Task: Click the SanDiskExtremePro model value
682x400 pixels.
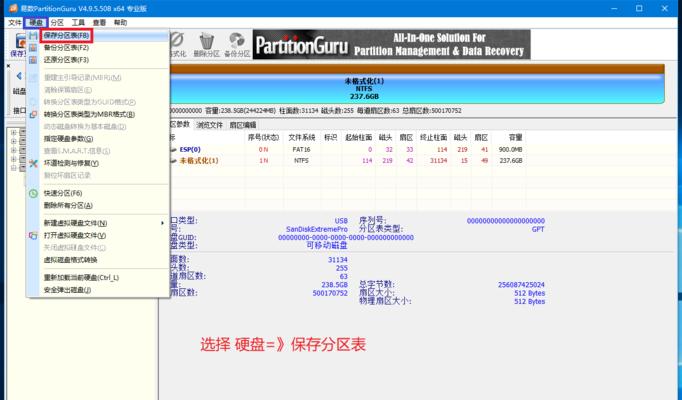Action: 317,229
